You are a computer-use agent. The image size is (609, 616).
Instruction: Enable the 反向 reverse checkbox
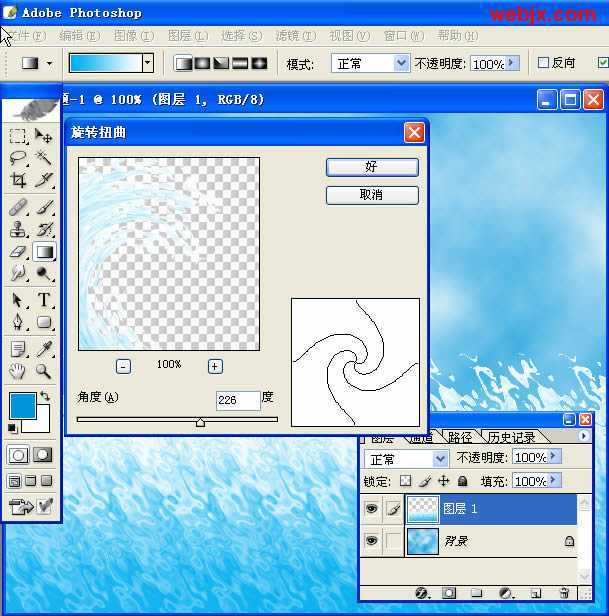[543, 62]
